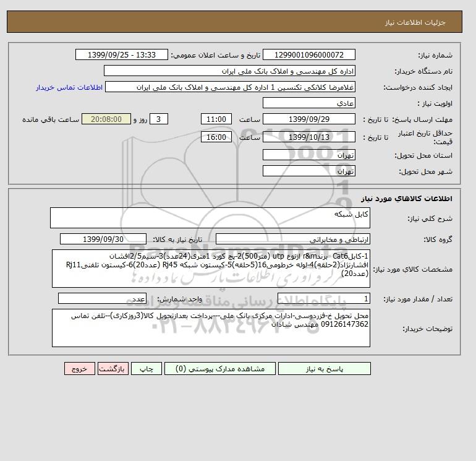This screenshot has width=476, height=461.
Task: Click the چاپ print button
Action: (147, 369)
